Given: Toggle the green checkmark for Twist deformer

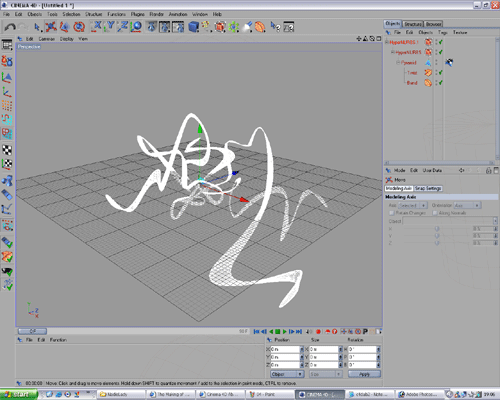Looking at the screenshot, I should tap(440, 72).
